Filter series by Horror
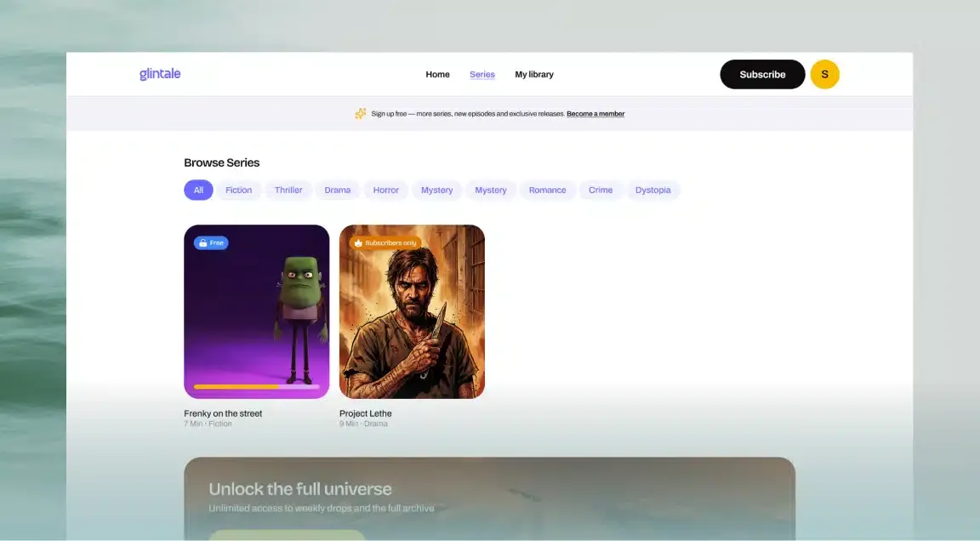The image size is (980, 541). point(385,190)
